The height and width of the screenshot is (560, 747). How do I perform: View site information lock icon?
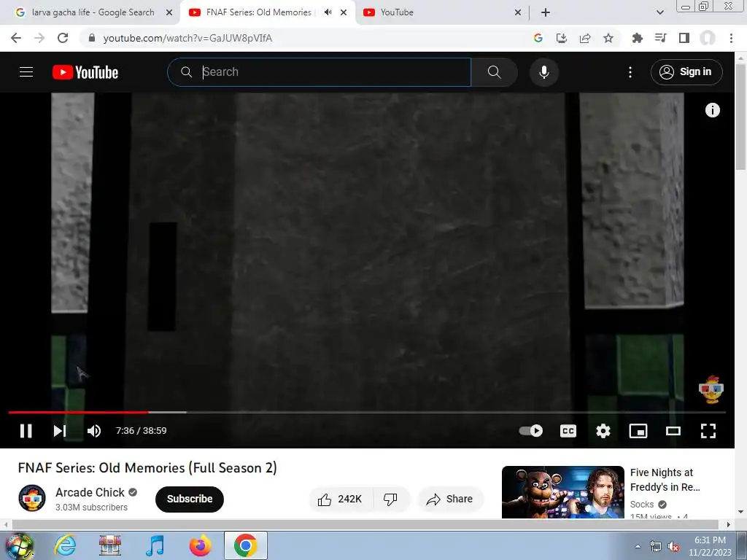click(x=92, y=38)
